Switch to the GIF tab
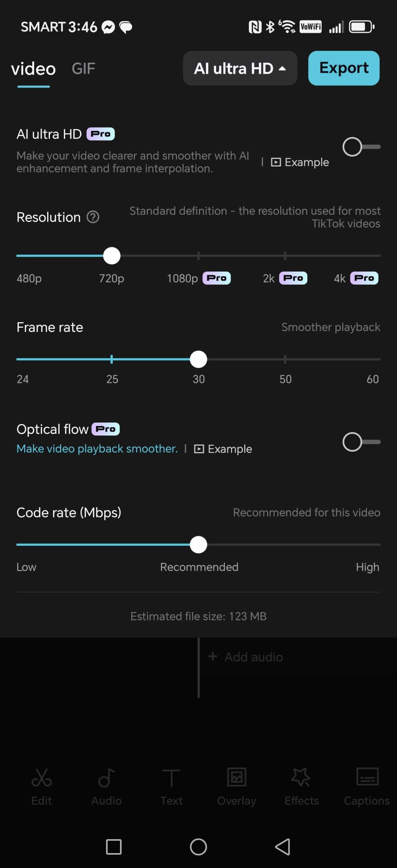 click(83, 68)
